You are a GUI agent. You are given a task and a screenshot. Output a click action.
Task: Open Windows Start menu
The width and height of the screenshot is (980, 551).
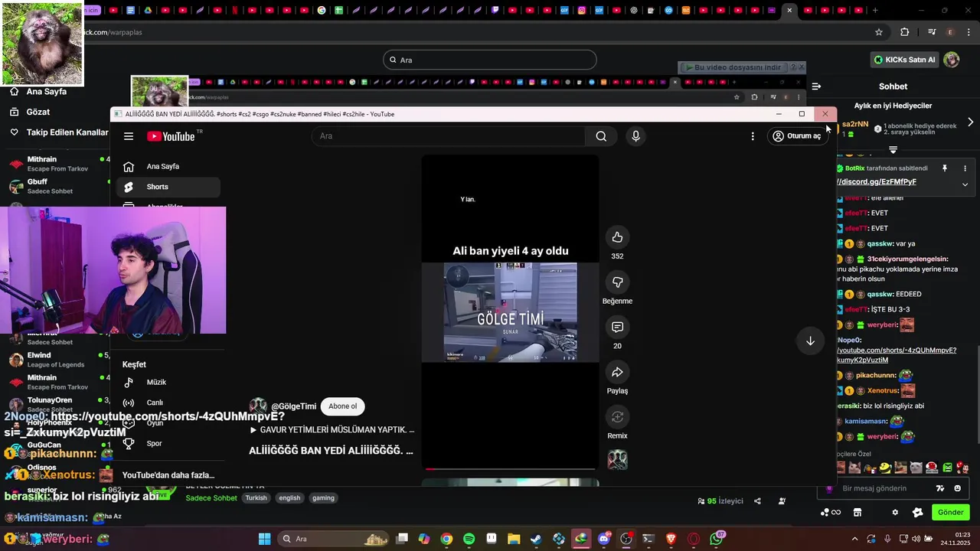[x=264, y=539]
